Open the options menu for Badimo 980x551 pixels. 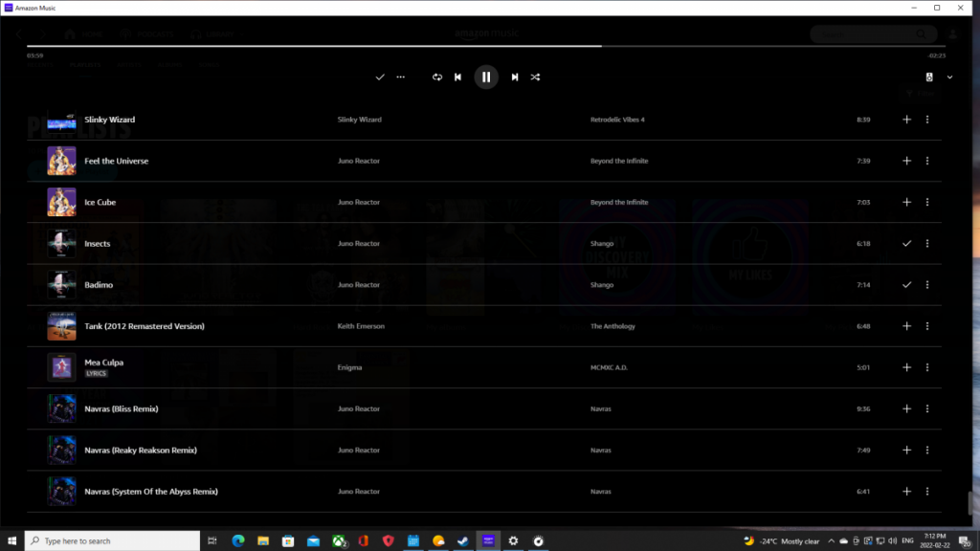[x=926, y=284]
